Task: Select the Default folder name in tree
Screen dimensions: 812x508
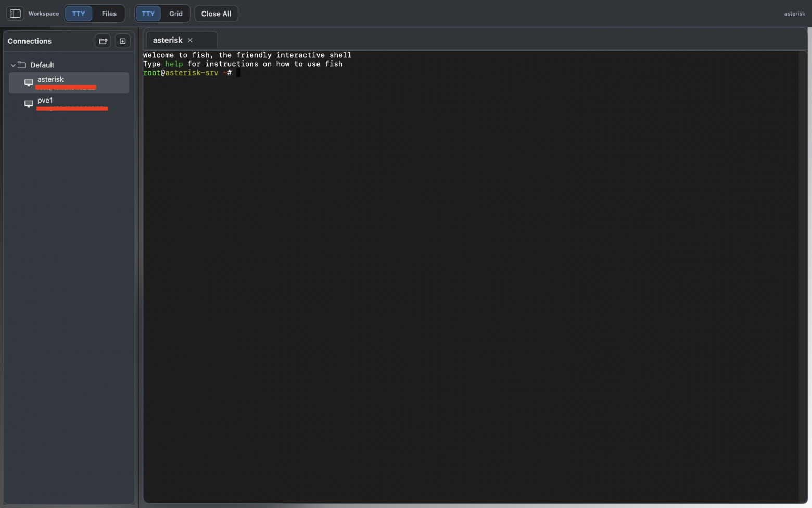Action: coord(42,65)
